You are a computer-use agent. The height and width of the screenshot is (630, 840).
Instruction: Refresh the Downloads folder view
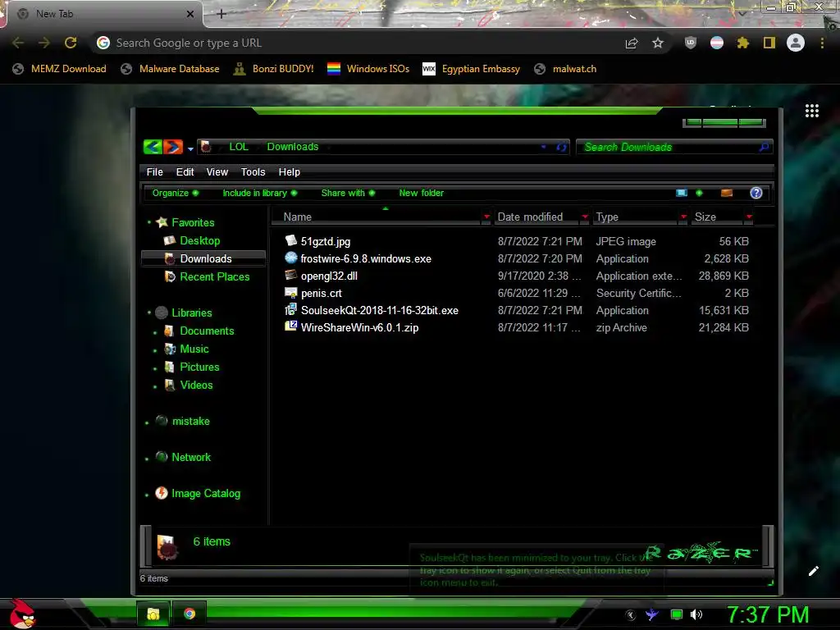(x=561, y=147)
